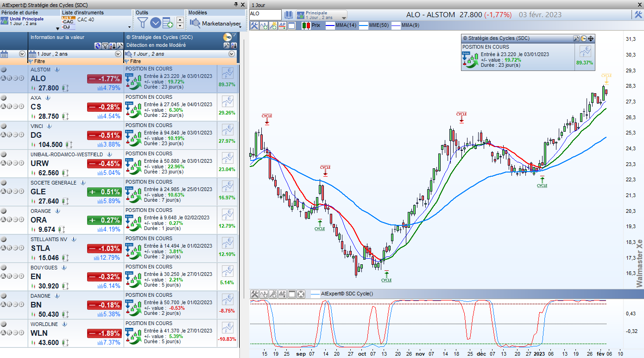Toggle list A flag for UNIBAIL-RODAMCO-WESTFIELD row
644x358 pixels.
pos(3,163)
